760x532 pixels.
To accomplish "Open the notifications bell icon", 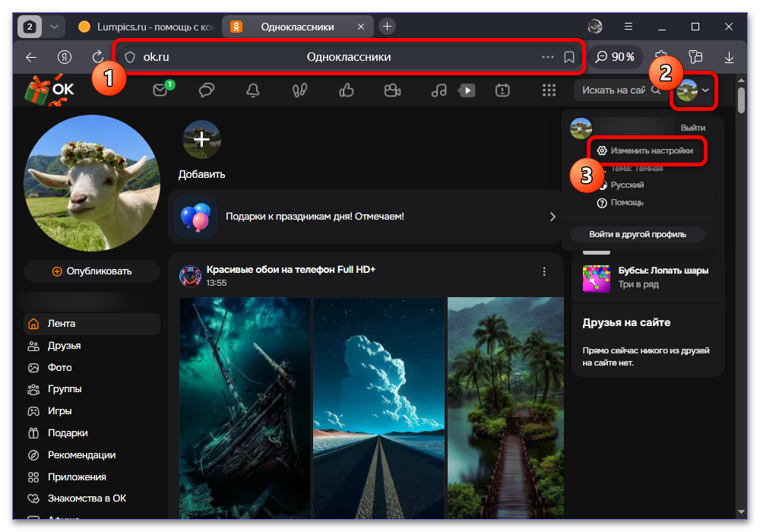I will [x=253, y=90].
